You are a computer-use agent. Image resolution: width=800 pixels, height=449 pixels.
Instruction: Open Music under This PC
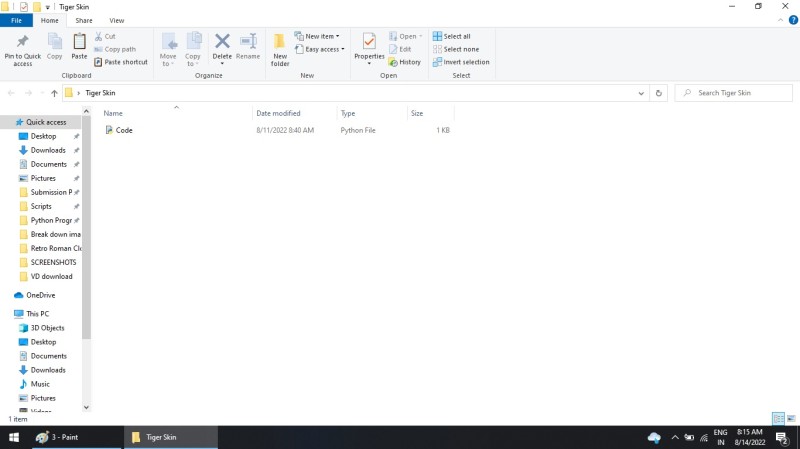point(40,384)
